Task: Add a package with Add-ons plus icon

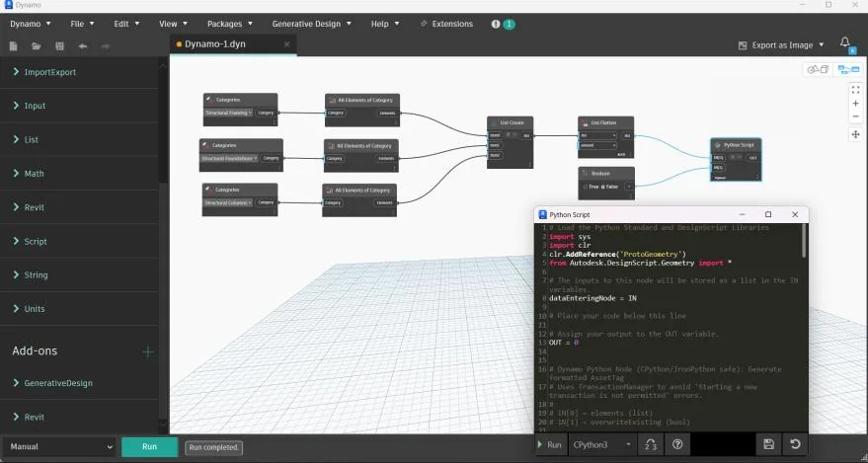Action: [x=148, y=351]
